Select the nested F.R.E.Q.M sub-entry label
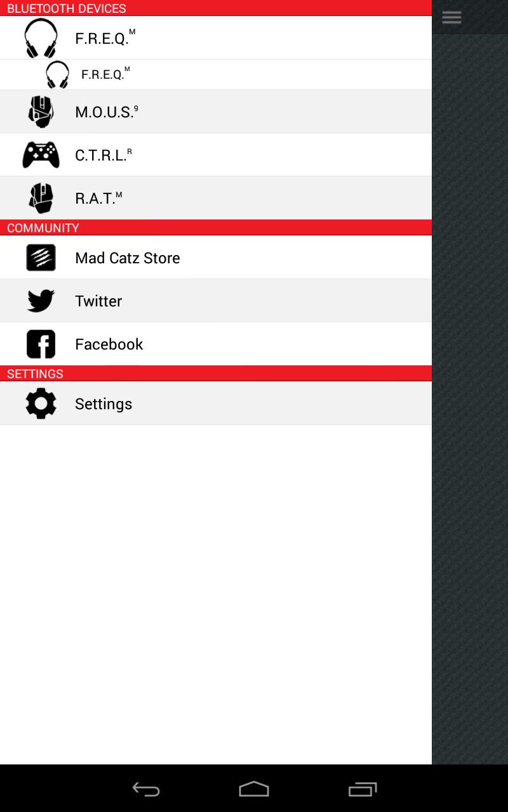 coord(105,74)
